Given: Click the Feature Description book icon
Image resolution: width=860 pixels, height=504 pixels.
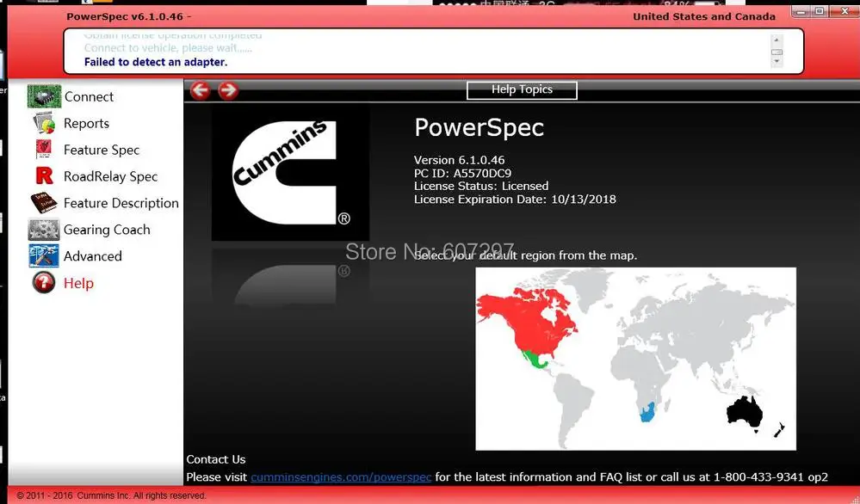Looking at the screenshot, I should pos(44,203).
